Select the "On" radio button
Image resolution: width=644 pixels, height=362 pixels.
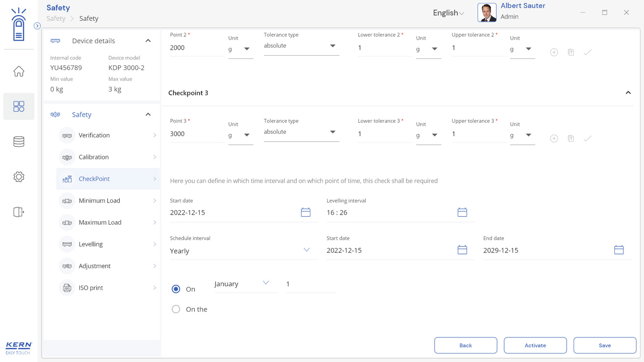click(x=176, y=289)
